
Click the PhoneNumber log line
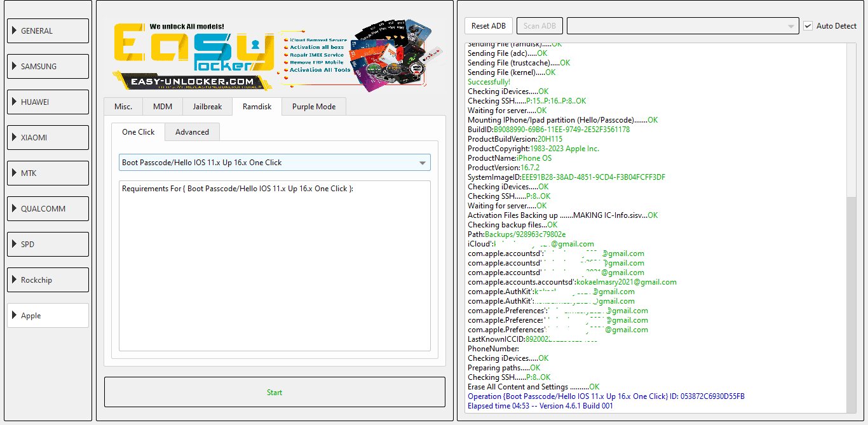point(493,349)
